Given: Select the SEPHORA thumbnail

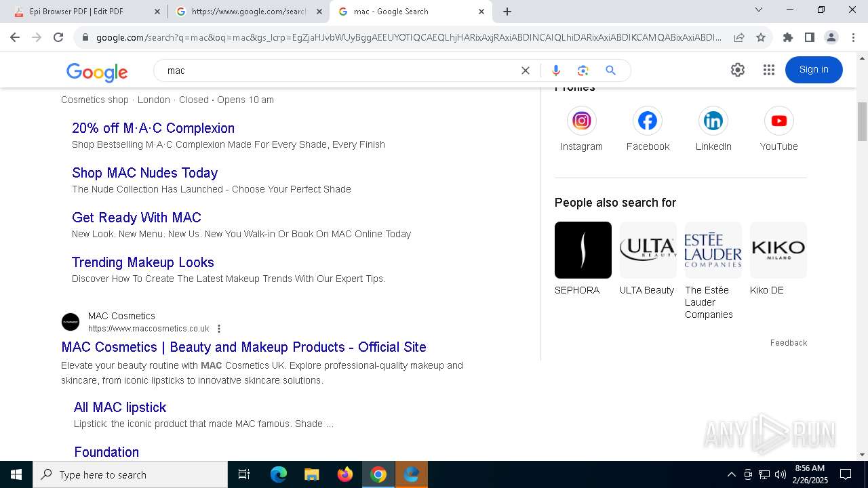Looking at the screenshot, I should pos(583,250).
